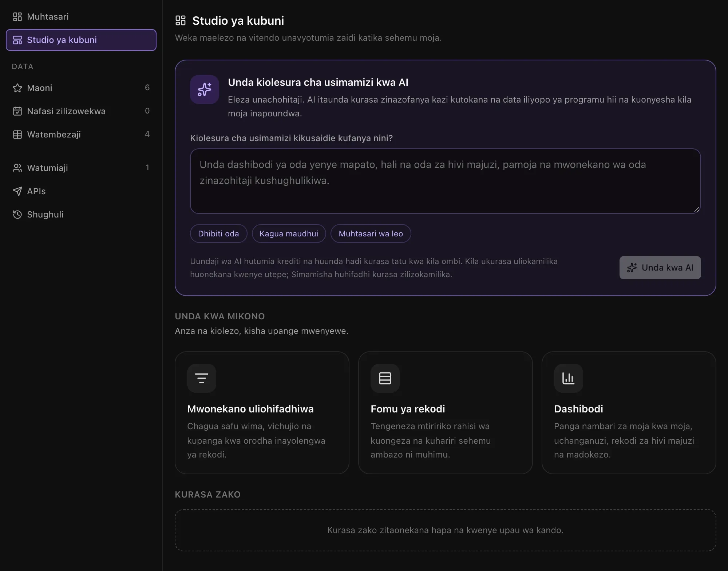Choose the Kagua maudhui suggestion chip
This screenshot has width=728, height=571.
pyautogui.click(x=289, y=233)
